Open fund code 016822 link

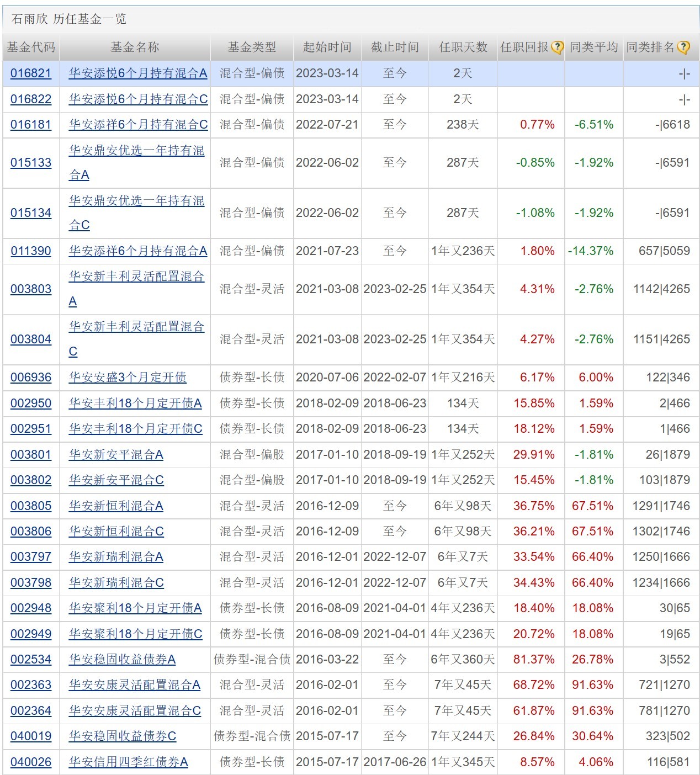coord(31,99)
